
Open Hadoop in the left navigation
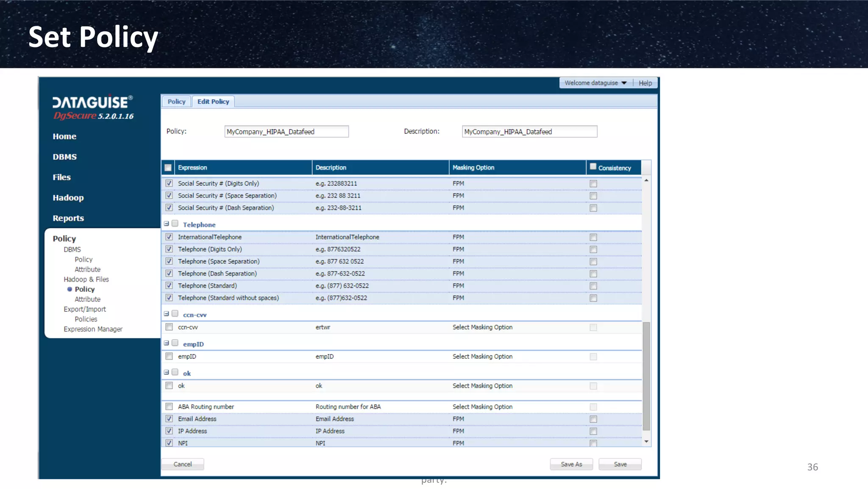[68, 198]
